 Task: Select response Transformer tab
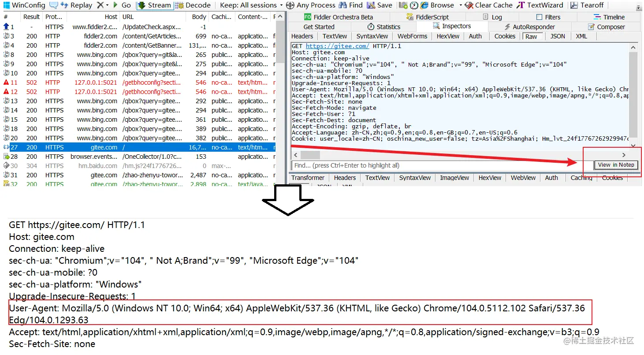coord(308,178)
